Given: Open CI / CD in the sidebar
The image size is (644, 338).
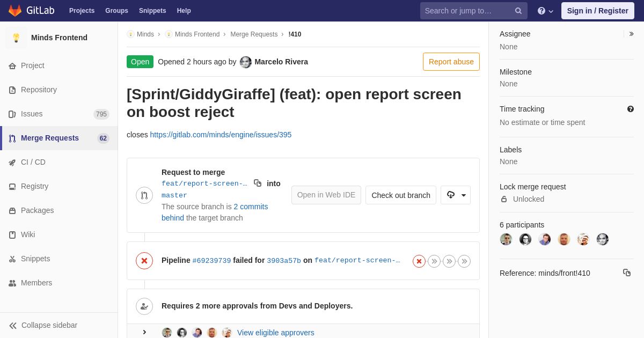Looking at the screenshot, I should [x=33, y=162].
